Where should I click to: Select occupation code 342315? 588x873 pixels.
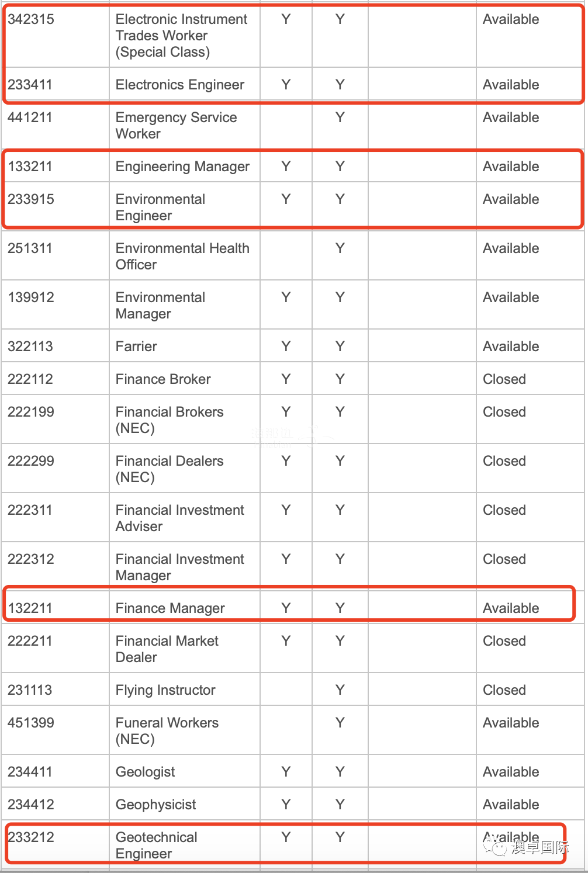[x=31, y=19]
